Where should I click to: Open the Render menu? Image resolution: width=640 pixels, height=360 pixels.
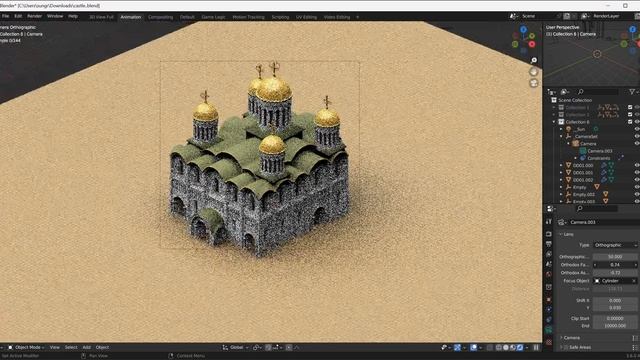[x=34, y=16]
